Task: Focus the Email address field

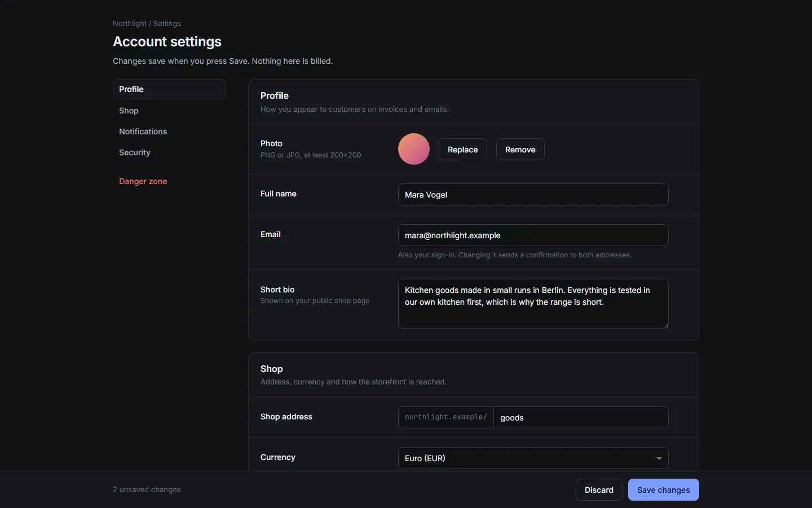Action: [x=533, y=235]
